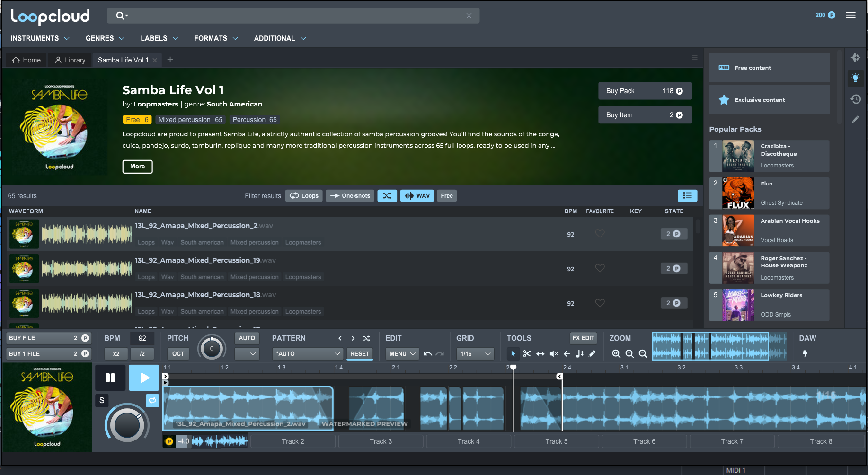
Task: Open the *AUTO pattern dropdown
Action: coord(307,353)
